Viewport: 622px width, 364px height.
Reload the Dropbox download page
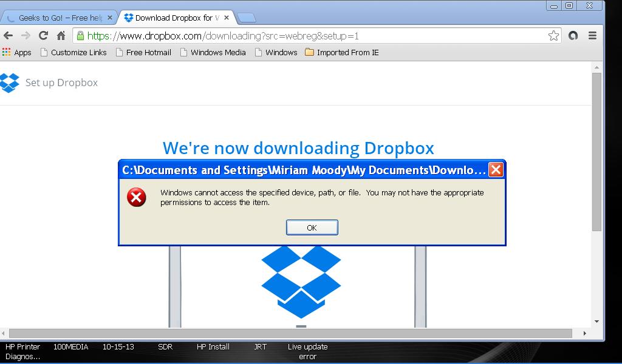coord(43,36)
